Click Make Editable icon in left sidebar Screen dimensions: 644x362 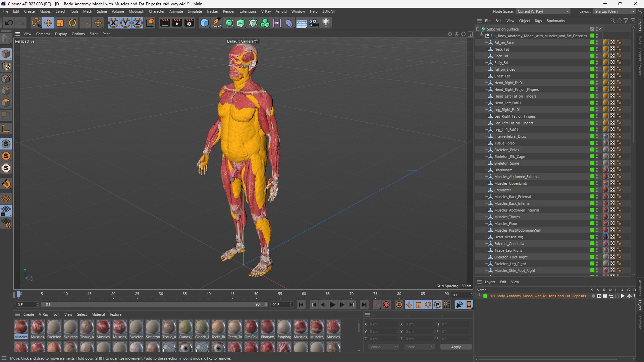click(6, 39)
